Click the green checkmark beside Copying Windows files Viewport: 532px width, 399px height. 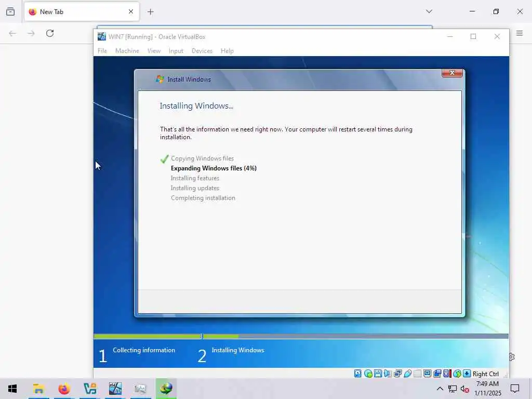(x=165, y=159)
